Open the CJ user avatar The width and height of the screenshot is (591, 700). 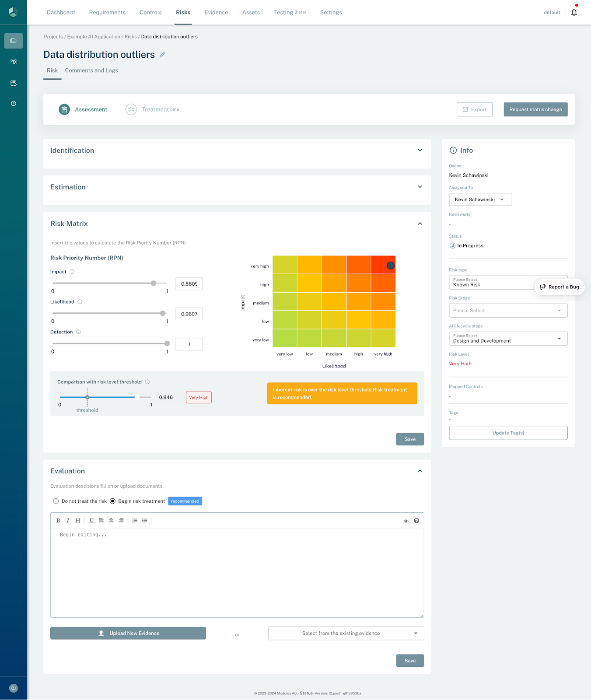[14, 688]
